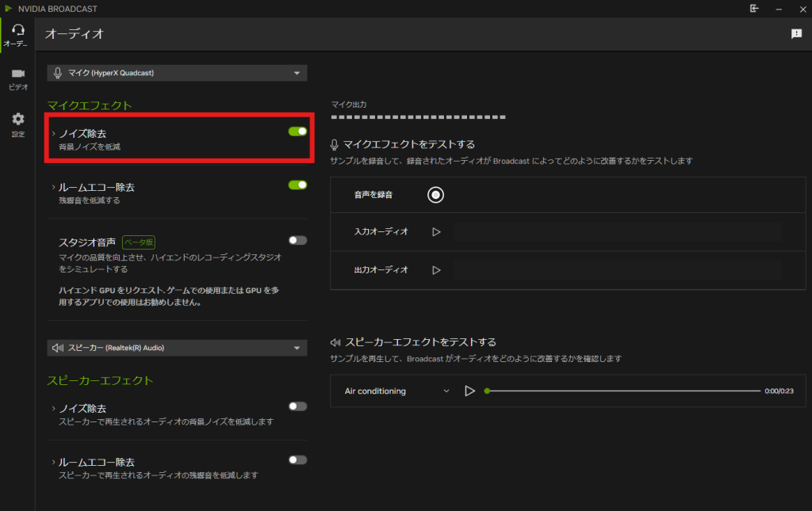Click the speaker icon in speaker device selector
Screen dimensions: 812x511
coord(58,348)
